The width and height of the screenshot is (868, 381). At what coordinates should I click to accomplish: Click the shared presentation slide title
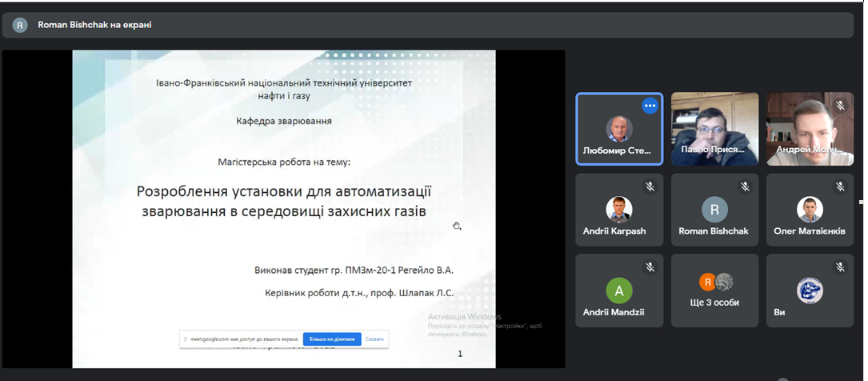284,201
